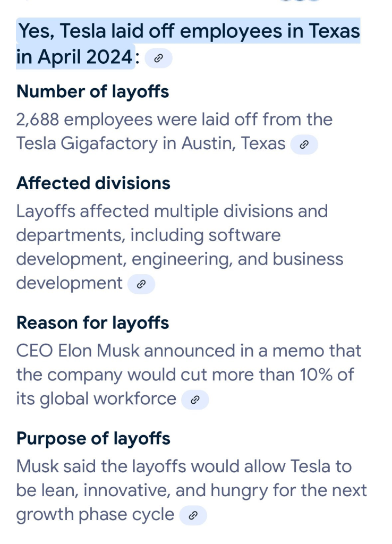
Task: Click the 'Affected divisions' heading
Action: (x=93, y=183)
